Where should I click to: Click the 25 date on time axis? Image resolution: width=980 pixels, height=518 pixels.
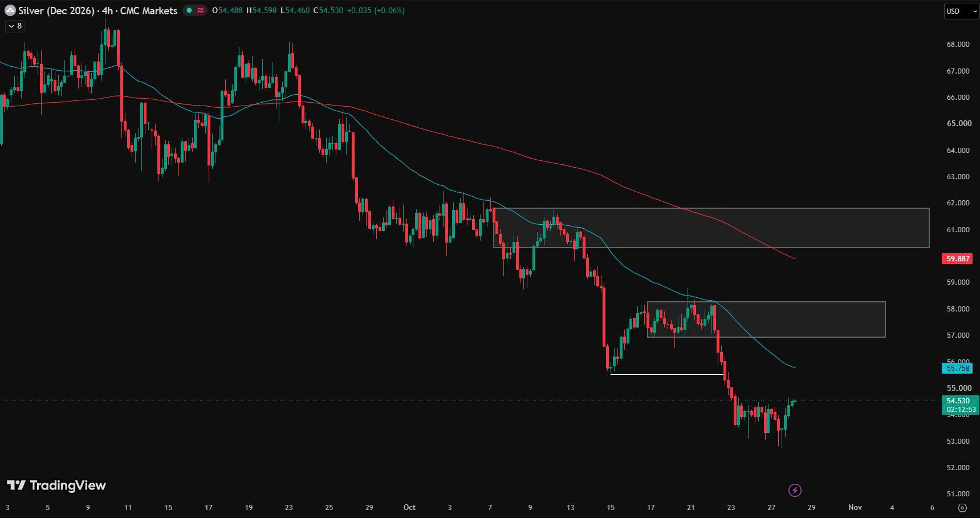[329, 507]
